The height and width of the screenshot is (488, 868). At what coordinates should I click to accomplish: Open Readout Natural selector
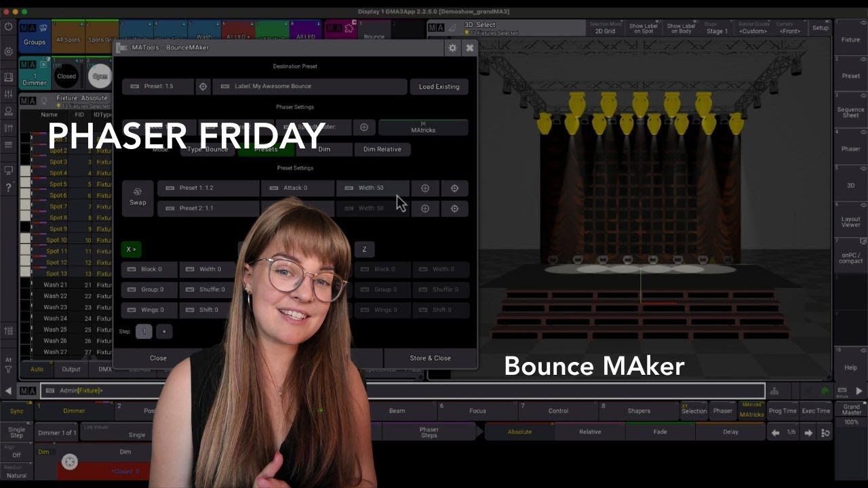pyautogui.click(x=16, y=472)
